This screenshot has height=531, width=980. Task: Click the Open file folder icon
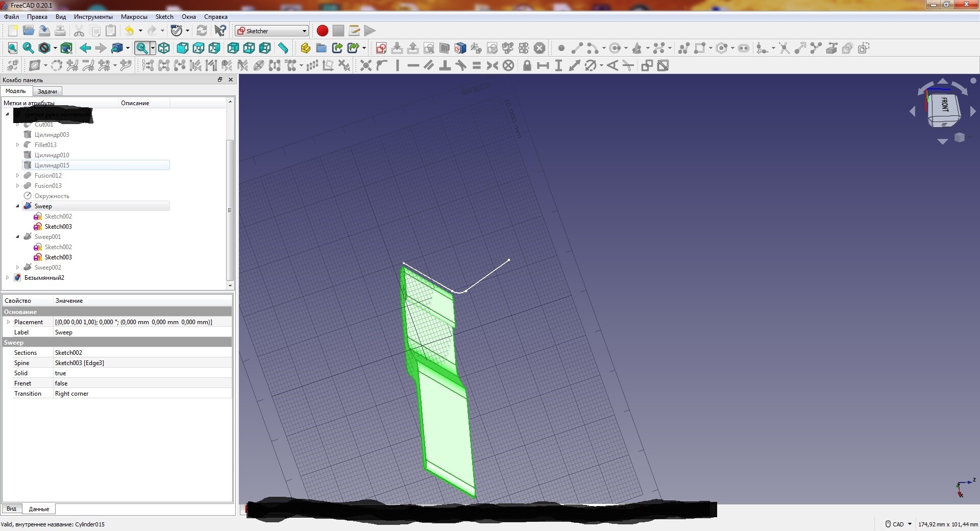pos(29,31)
